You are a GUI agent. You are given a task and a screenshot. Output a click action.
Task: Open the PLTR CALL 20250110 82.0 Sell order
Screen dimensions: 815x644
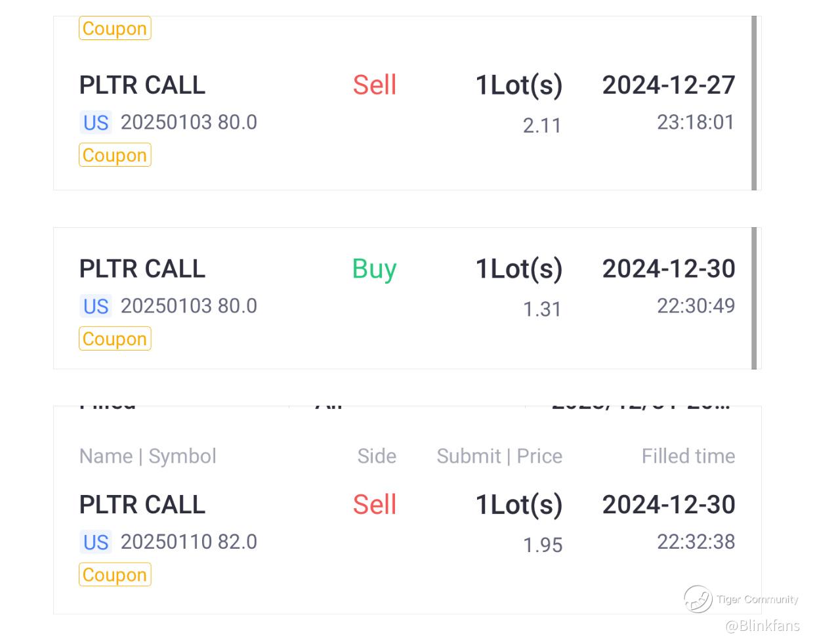coord(142,505)
